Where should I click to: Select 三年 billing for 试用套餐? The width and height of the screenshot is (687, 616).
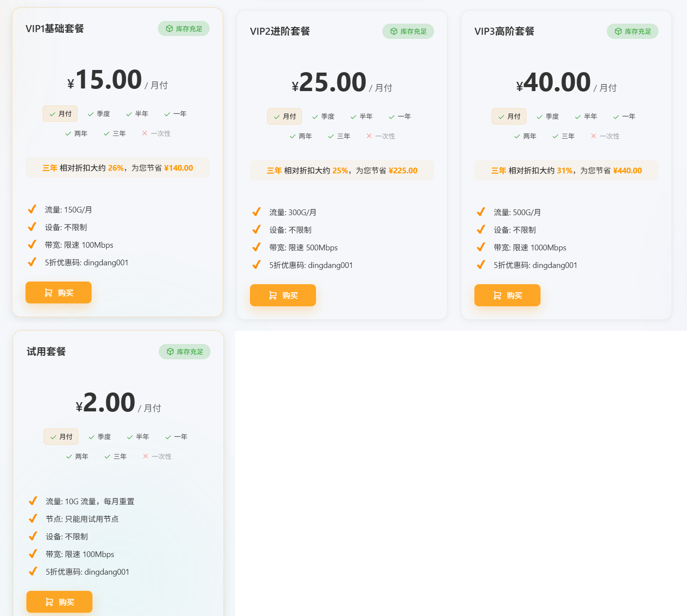tap(116, 457)
